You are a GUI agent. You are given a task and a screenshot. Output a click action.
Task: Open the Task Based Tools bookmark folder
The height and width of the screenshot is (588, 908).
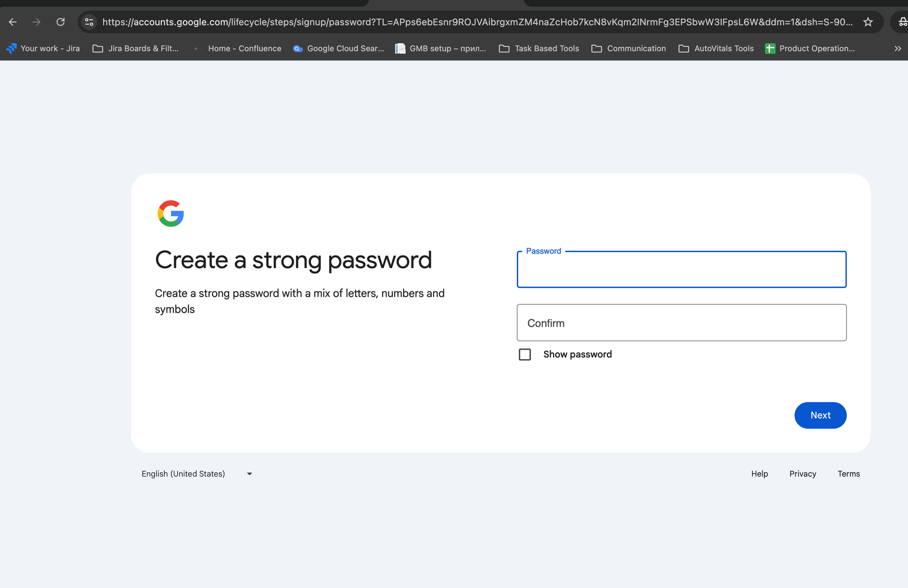[539, 49]
